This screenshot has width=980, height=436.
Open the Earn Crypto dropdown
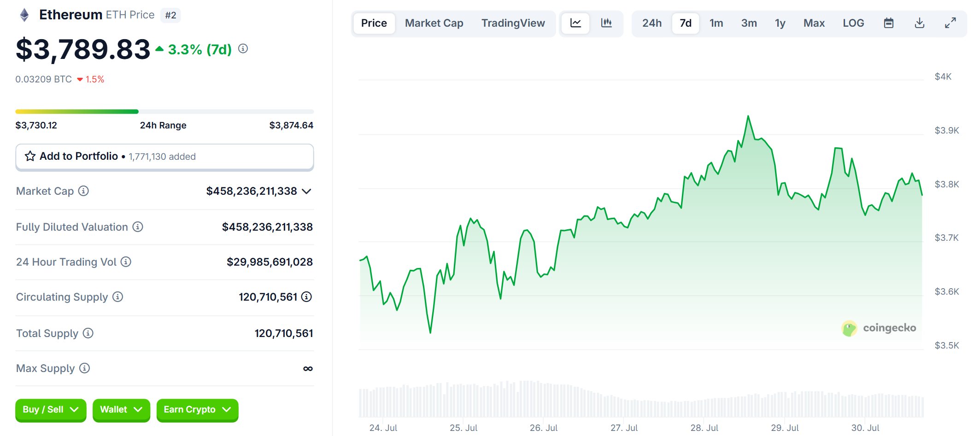point(197,409)
